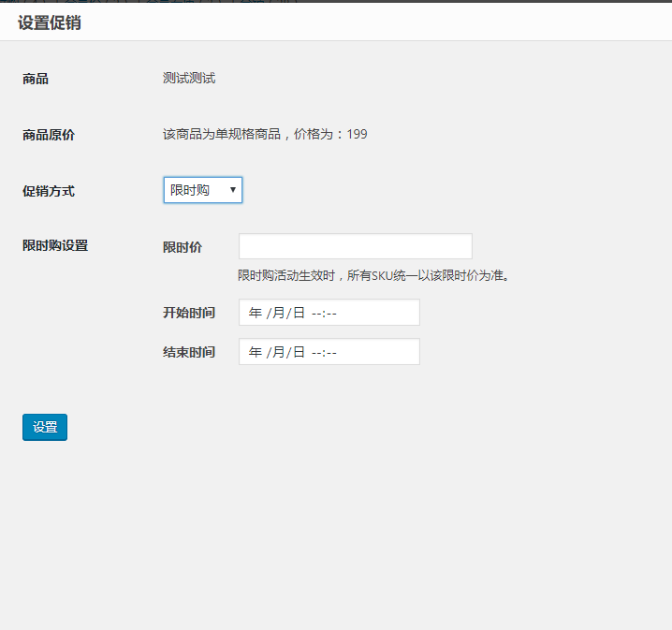Click the product name 测试测试

[x=189, y=78]
